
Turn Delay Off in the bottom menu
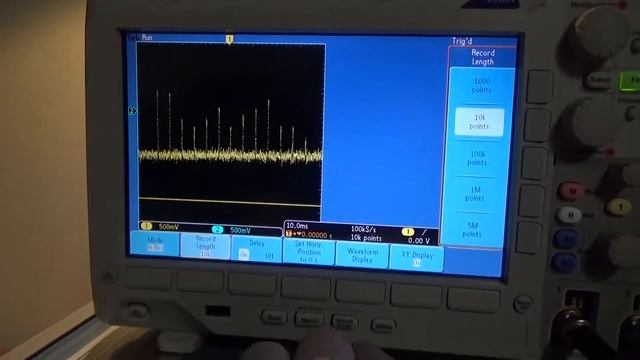[x=269, y=256]
